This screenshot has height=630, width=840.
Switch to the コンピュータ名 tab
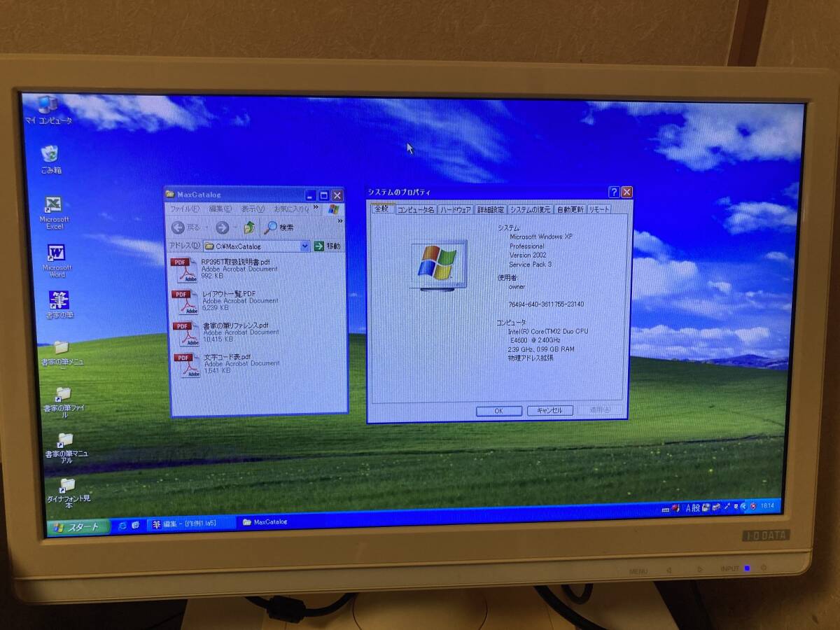pos(416,210)
